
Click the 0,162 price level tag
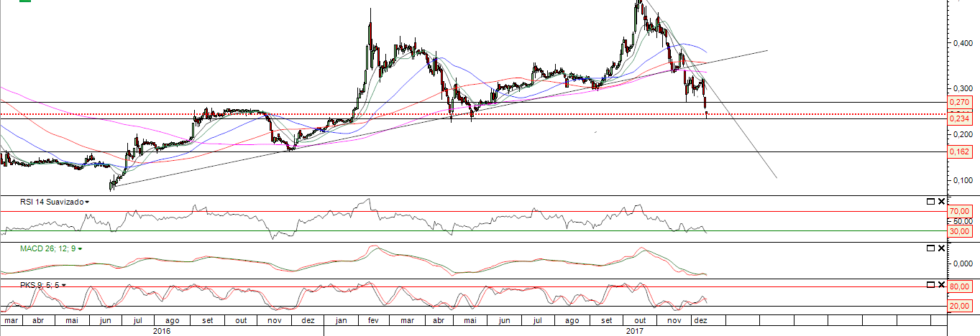[958, 152]
